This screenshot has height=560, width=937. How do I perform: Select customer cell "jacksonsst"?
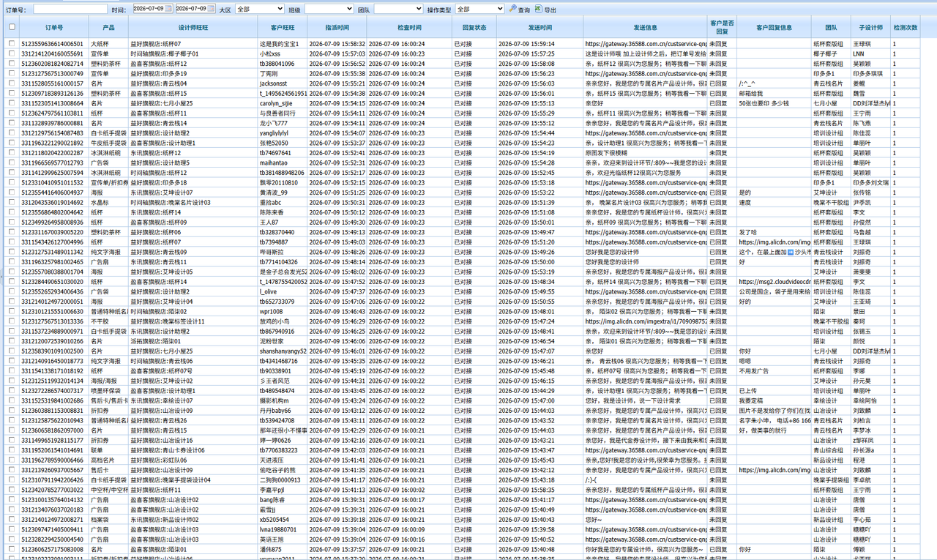coord(283,83)
